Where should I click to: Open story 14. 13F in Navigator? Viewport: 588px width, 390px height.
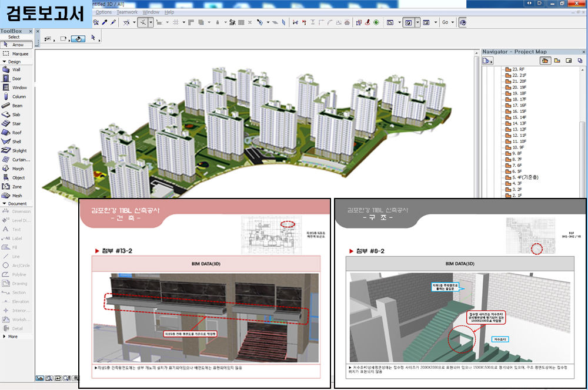(x=516, y=123)
